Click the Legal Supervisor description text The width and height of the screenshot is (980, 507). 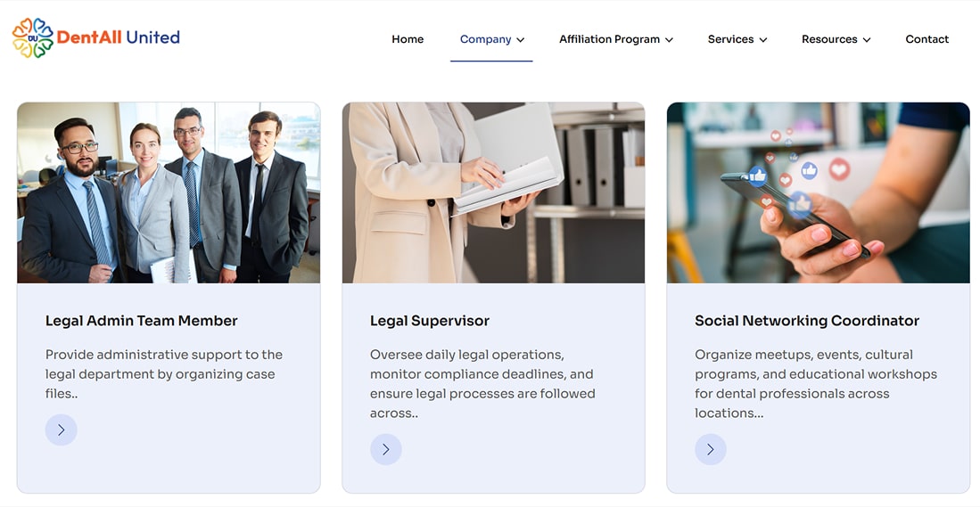click(482, 383)
